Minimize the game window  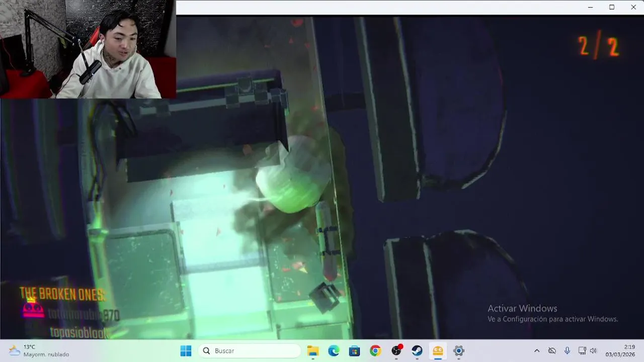click(590, 7)
